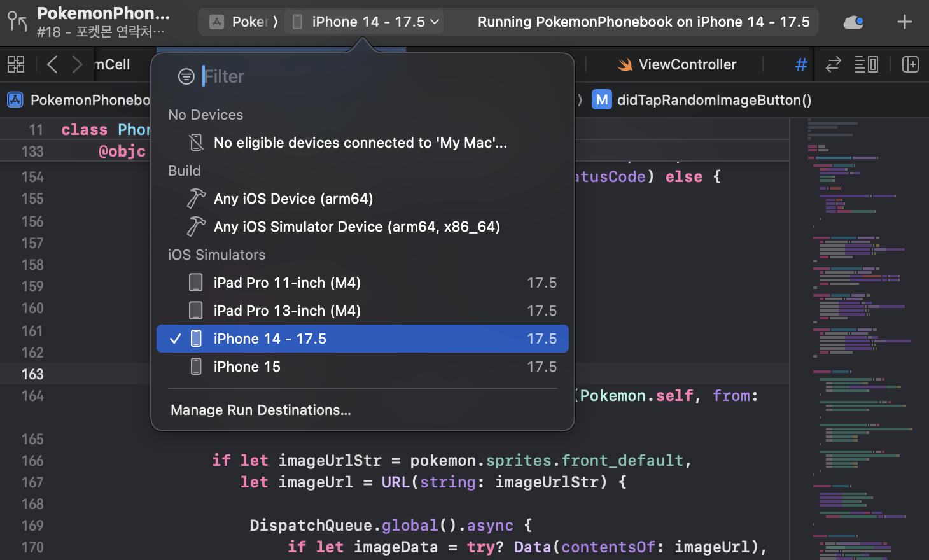Click 'imageData' on line 170
Viewport: 929px width, 560px height.
396,547
